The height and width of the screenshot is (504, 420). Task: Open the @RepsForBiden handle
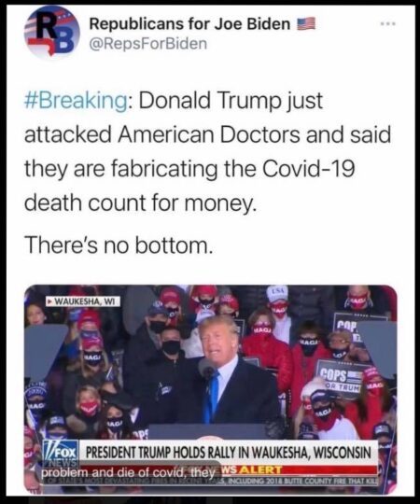click(147, 43)
